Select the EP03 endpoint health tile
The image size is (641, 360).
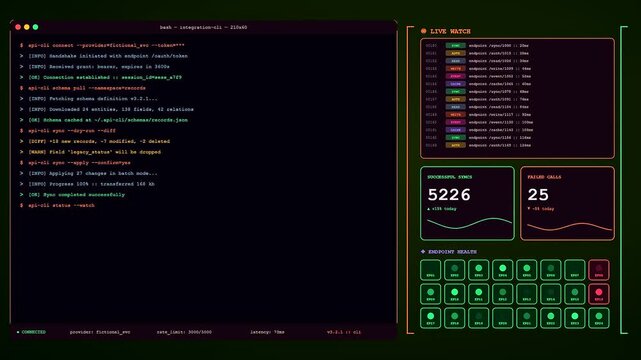479,270
